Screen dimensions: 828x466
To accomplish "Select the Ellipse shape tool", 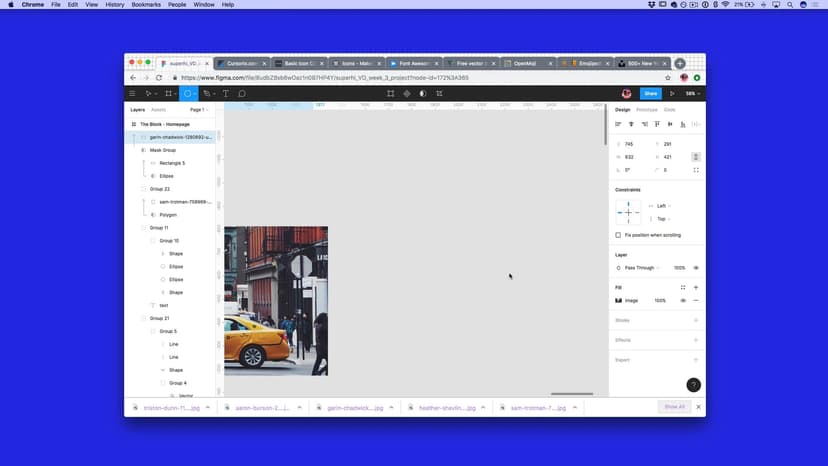I will 187,94.
